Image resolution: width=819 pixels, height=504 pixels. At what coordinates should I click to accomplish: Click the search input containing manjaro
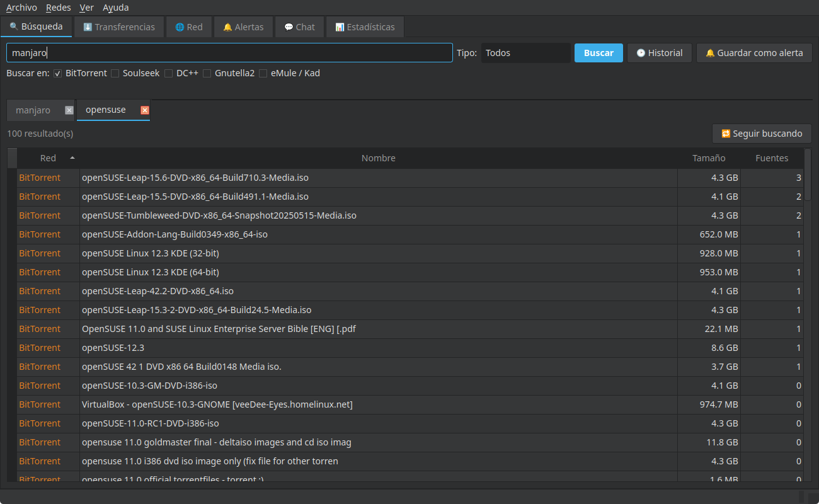pyautogui.click(x=229, y=53)
